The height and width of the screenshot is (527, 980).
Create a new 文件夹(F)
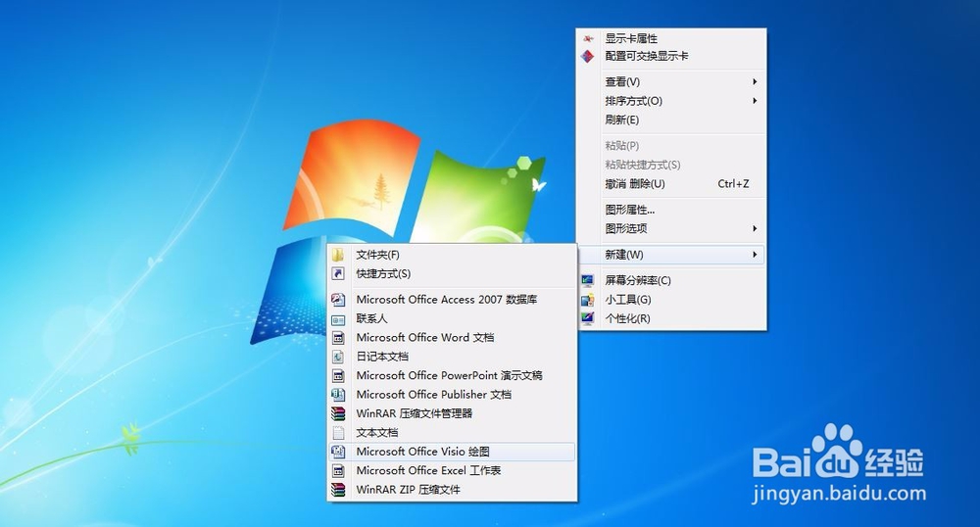point(452,255)
